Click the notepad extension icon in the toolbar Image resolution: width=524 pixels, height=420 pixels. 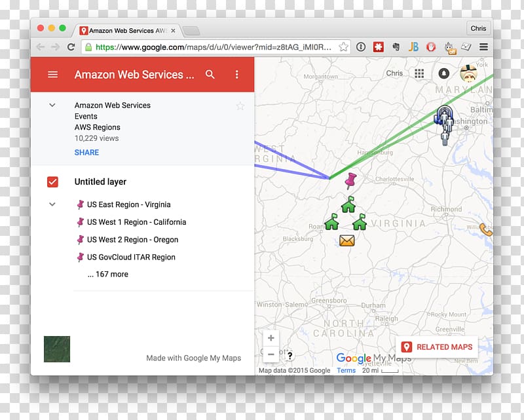(x=466, y=47)
